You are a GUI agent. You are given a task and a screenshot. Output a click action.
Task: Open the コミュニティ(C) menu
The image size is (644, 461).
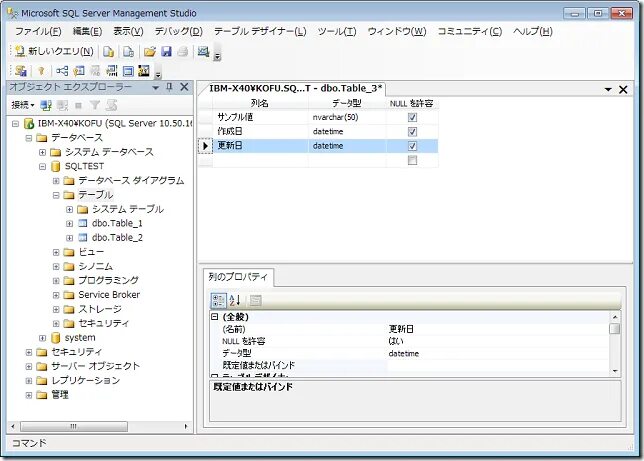tap(469, 32)
